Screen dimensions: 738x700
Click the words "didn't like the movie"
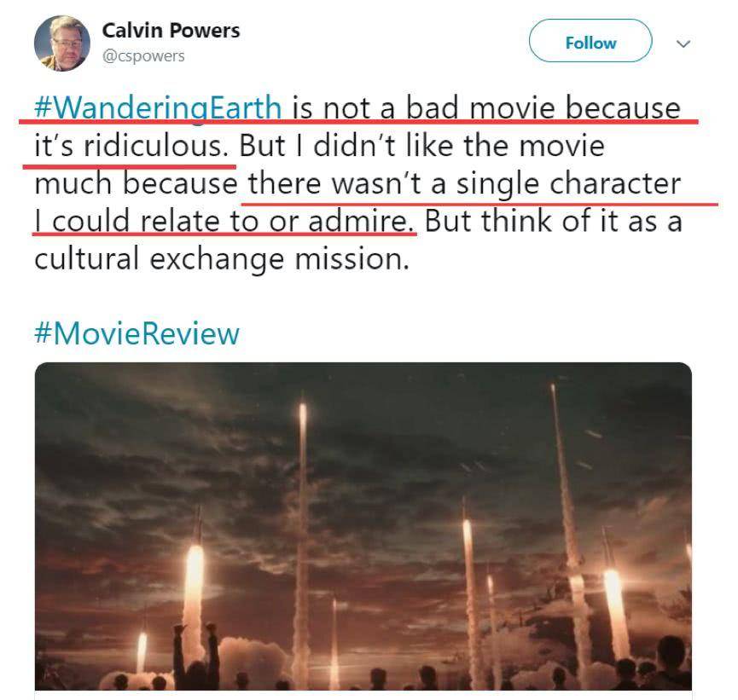pos(459,146)
